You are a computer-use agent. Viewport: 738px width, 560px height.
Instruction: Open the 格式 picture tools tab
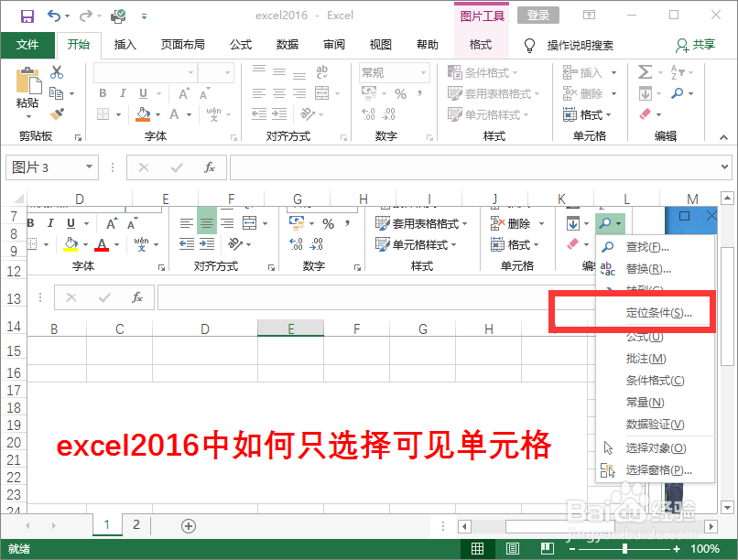point(481,45)
